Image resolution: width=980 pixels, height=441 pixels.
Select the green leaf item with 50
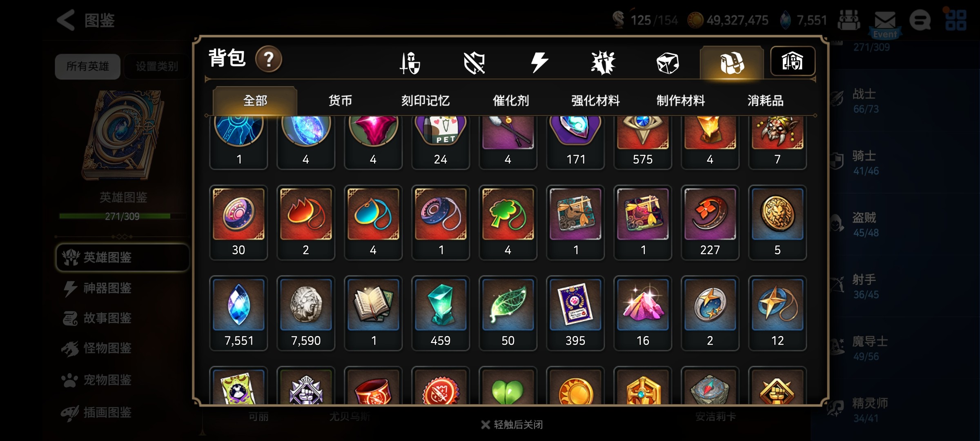pos(508,313)
